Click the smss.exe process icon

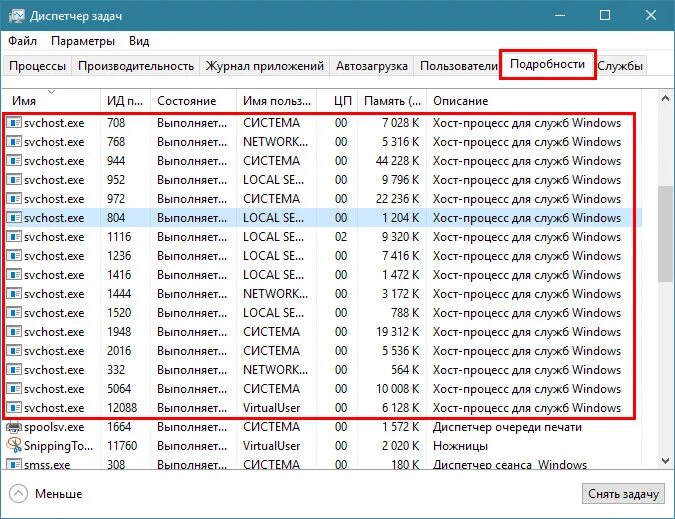(14, 464)
